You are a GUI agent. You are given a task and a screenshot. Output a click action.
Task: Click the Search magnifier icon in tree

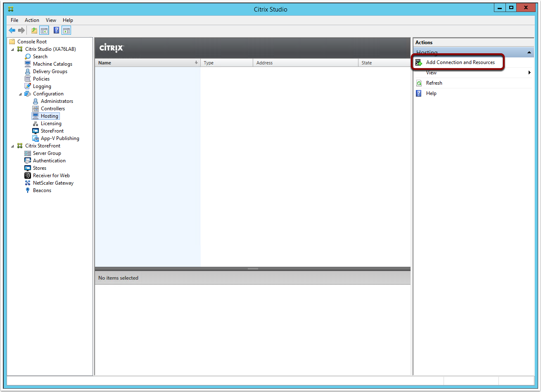(x=28, y=57)
